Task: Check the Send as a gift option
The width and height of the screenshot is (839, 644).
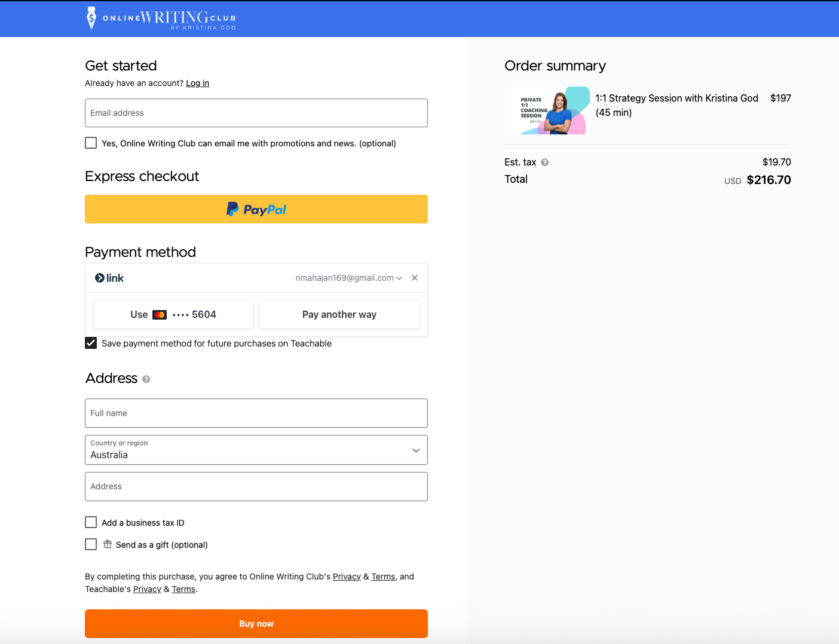Action: pos(90,544)
